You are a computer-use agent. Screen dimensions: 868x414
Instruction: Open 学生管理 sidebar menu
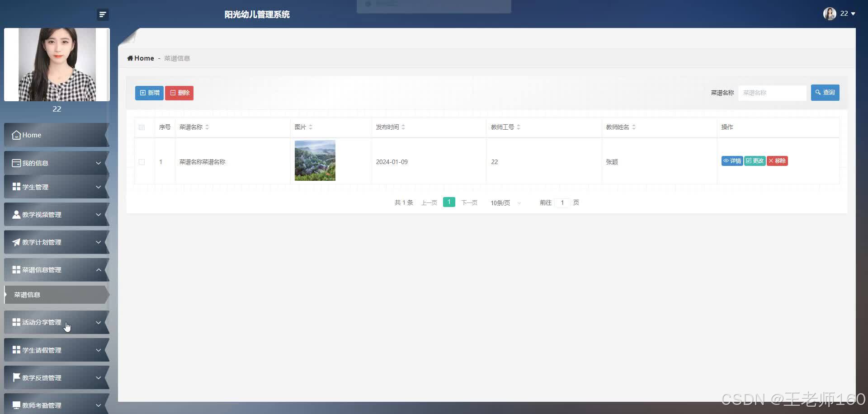click(x=57, y=187)
